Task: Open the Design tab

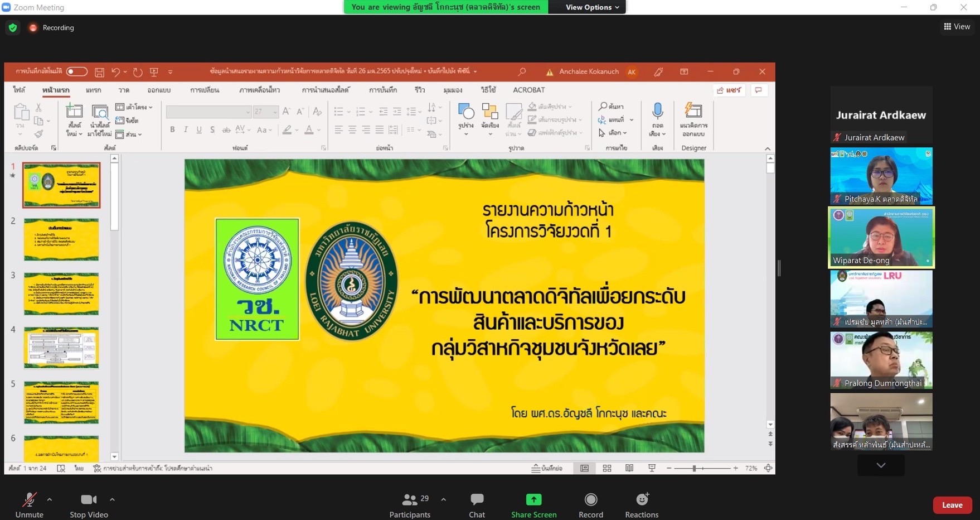Action: [159, 90]
